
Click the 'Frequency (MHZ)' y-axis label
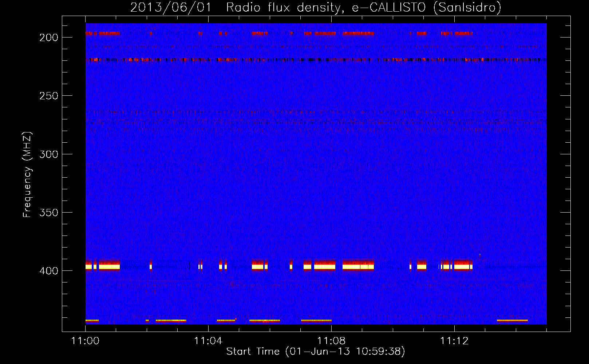pyautogui.click(x=27, y=175)
